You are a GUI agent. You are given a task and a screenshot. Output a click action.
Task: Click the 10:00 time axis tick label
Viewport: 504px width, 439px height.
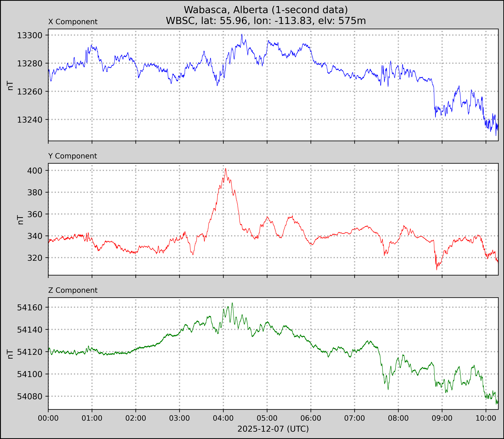pyautogui.click(x=486, y=418)
